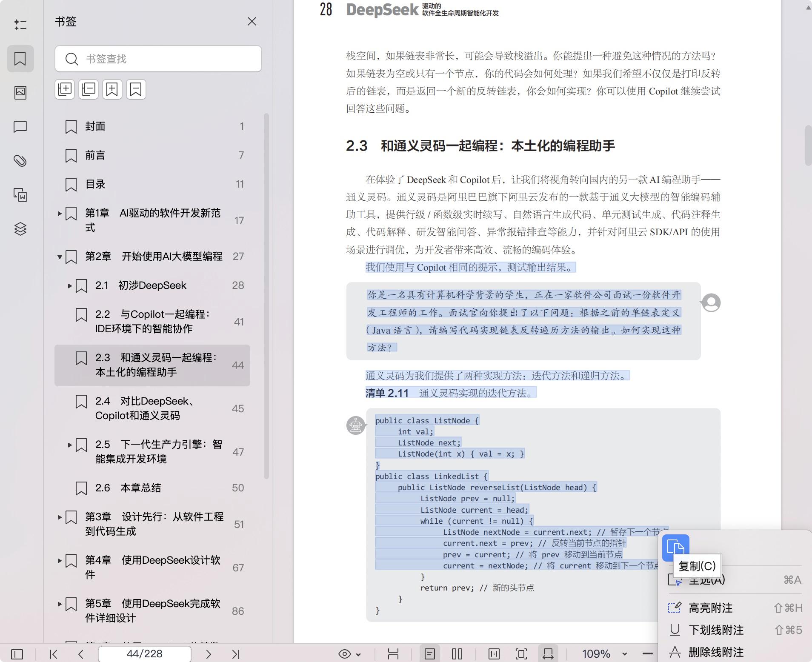Viewport: 812px width, 662px height.
Task: Go to the 前言 bookmark
Action: 152,155
